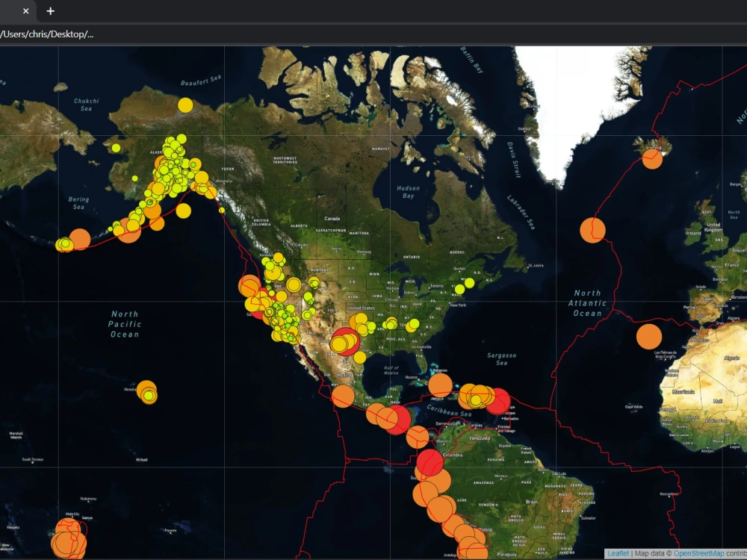Select the orange marker cluster near Samoa
747x560 pixels.
69,538
